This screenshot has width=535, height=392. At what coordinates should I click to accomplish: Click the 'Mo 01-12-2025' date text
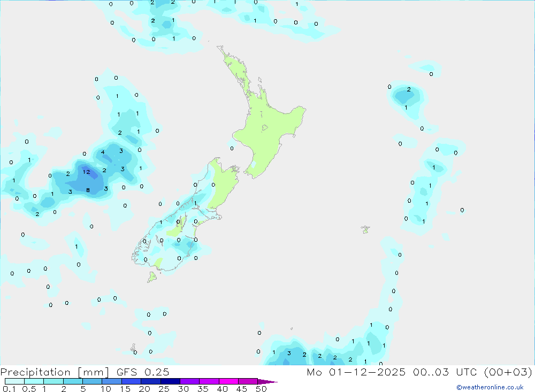pos(356,372)
